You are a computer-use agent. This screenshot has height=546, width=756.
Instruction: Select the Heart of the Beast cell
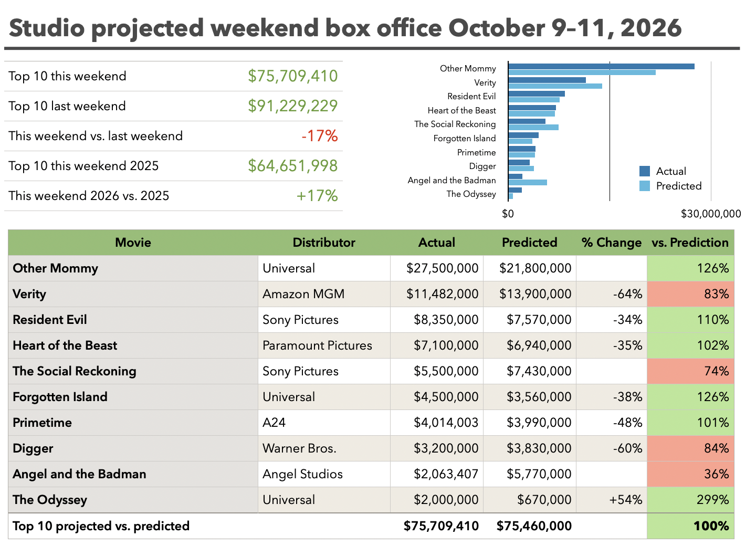[133, 345]
